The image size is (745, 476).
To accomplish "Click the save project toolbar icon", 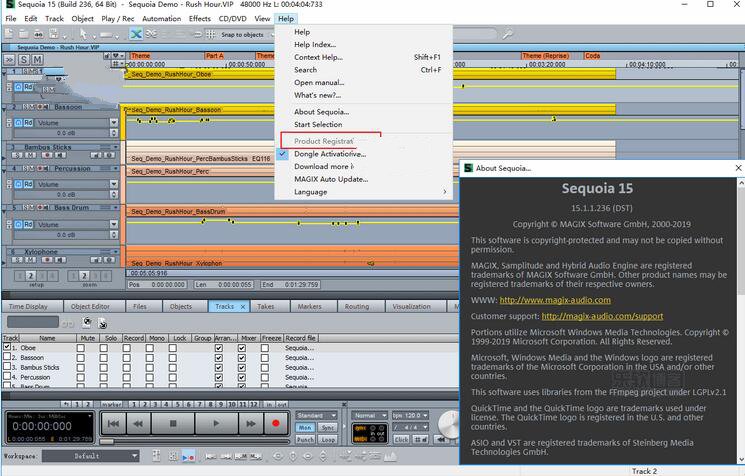I will 54,34.
